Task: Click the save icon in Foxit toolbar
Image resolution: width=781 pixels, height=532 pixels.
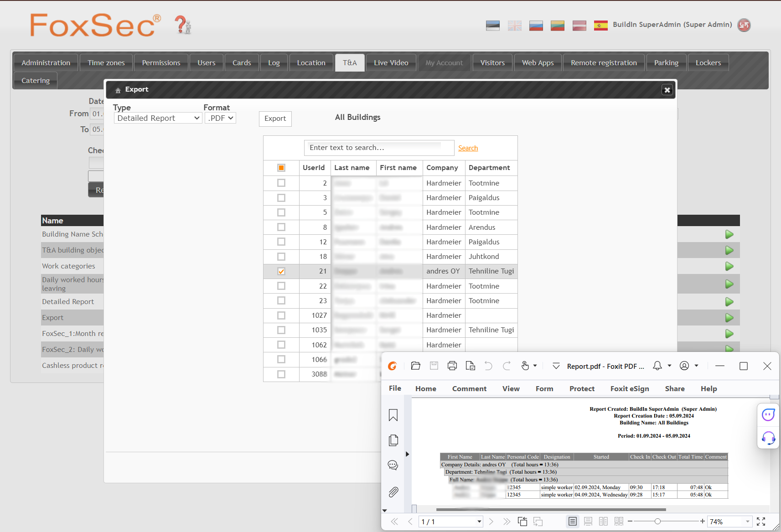Action: click(x=434, y=366)
